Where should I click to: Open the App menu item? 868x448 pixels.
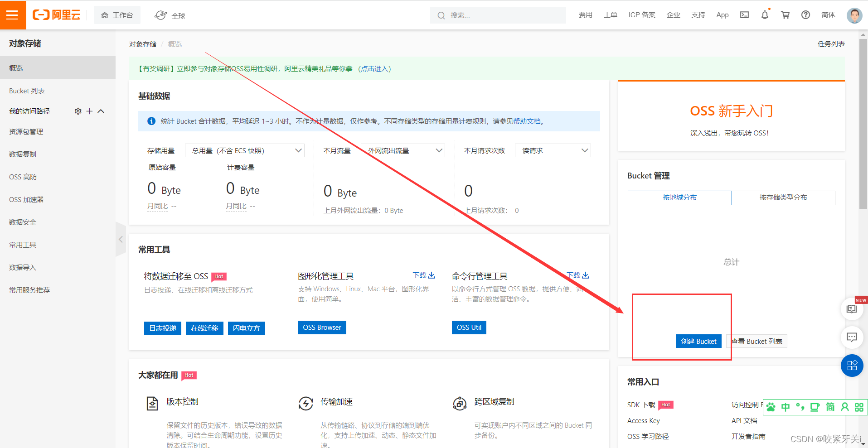tap(723, 15)
